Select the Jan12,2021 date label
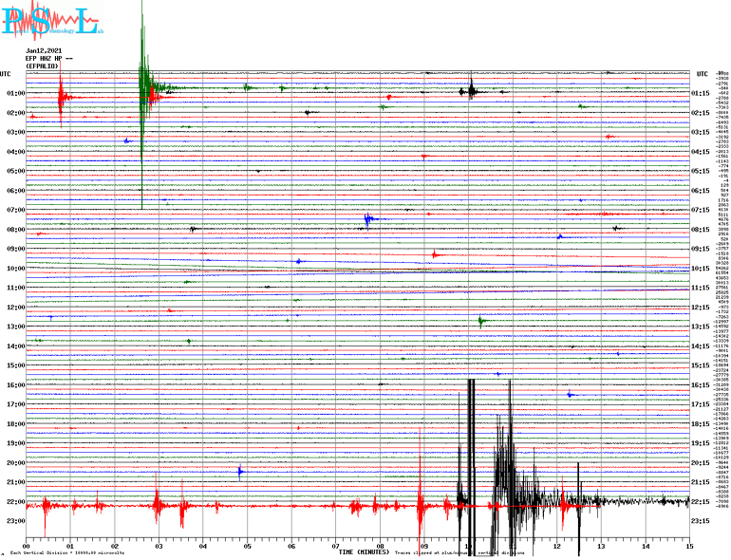 pyautogui.click(x=44, y=50)
